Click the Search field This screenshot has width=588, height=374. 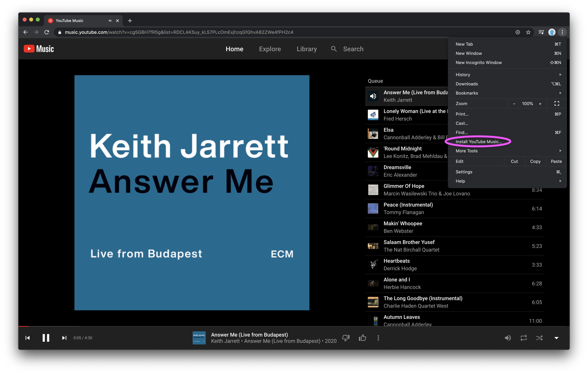coord(353,49)
